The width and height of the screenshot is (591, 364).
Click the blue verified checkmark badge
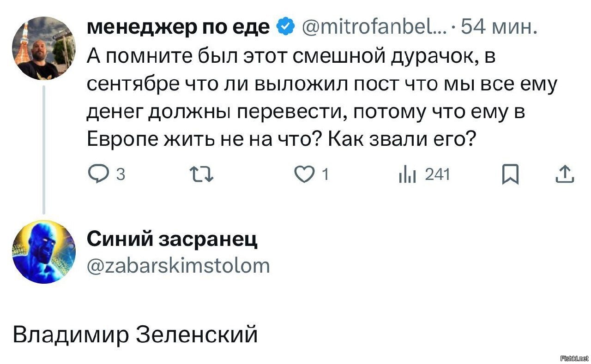point(286,28)
